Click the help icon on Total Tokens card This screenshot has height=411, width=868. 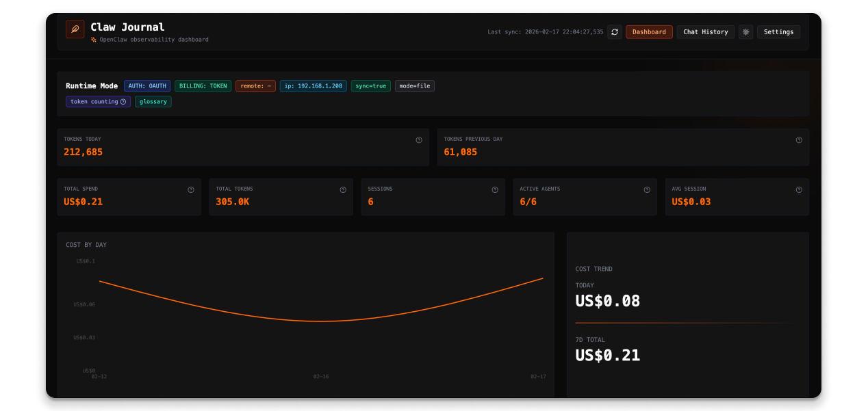pyautogui.click(x=343, y=190)
